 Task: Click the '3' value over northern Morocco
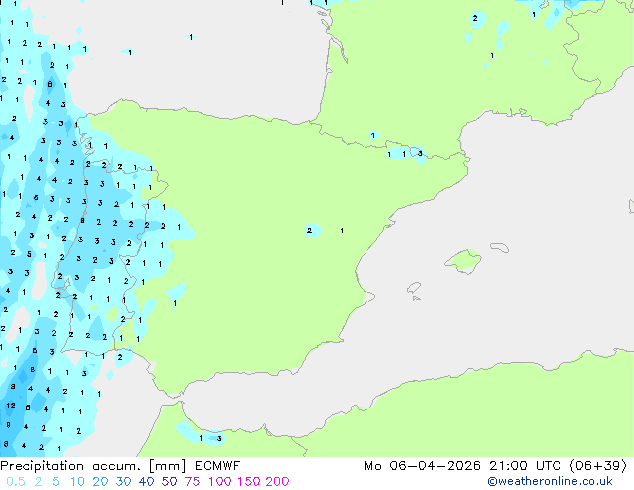(x=219, y=439)
